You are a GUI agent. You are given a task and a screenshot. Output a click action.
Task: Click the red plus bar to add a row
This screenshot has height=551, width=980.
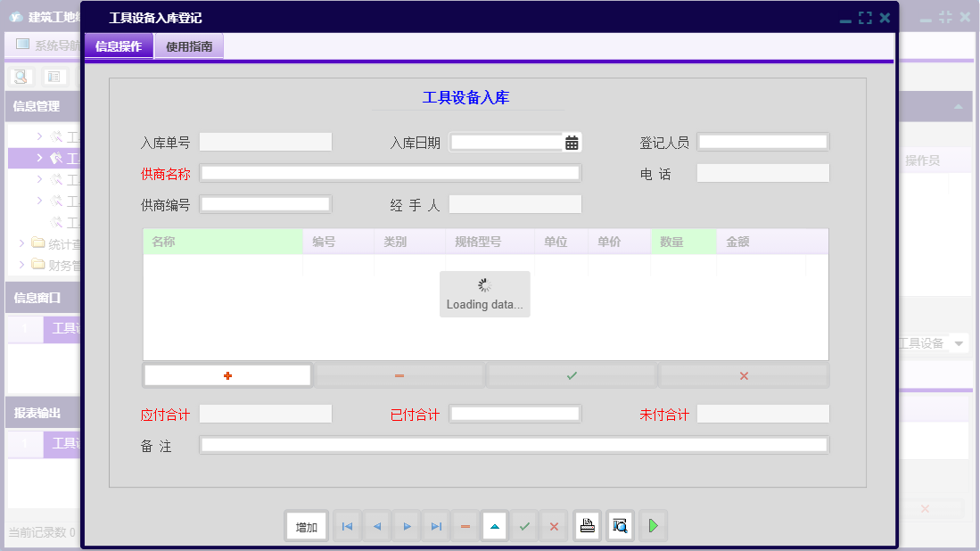tap(226, 374)
